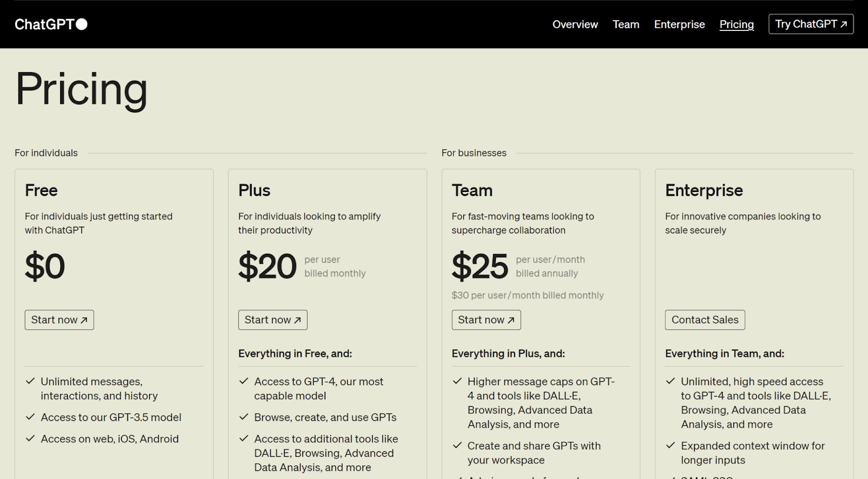The height and width of the screenshot is (479, 868).
Task: Click checkmark by Expanded context window
Action: click(x=671, y=445)
